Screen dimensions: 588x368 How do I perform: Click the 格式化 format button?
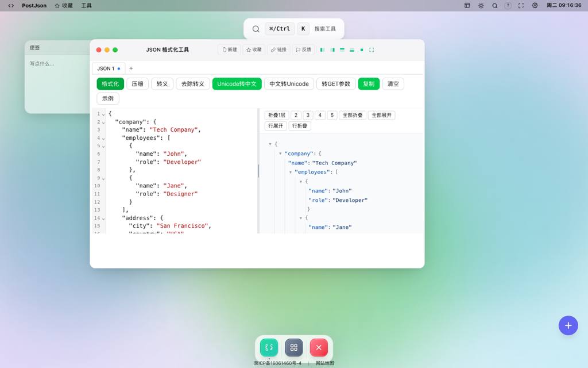pos(110,84)
